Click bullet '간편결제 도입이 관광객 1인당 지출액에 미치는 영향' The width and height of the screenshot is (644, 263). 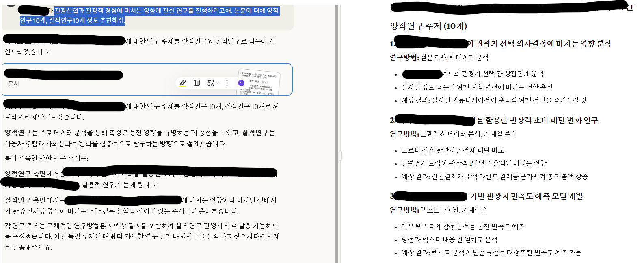[x=474, y=163]
